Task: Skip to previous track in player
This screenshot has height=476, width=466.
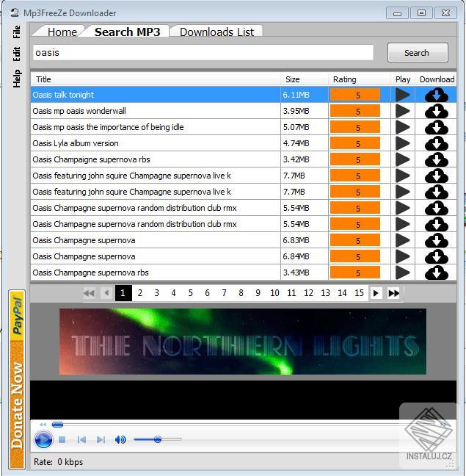Action: (x=81, y=439)
